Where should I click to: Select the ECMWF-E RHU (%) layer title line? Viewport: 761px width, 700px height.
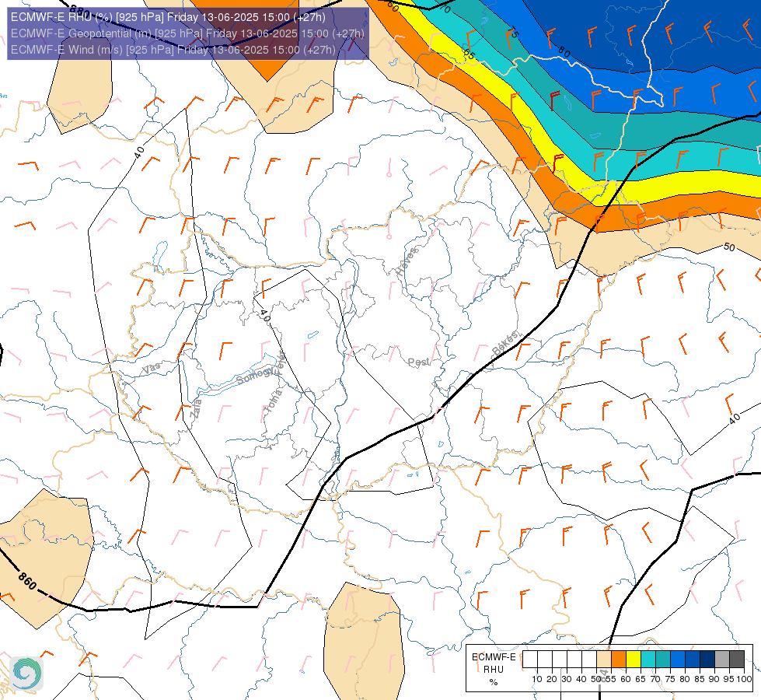168,17
